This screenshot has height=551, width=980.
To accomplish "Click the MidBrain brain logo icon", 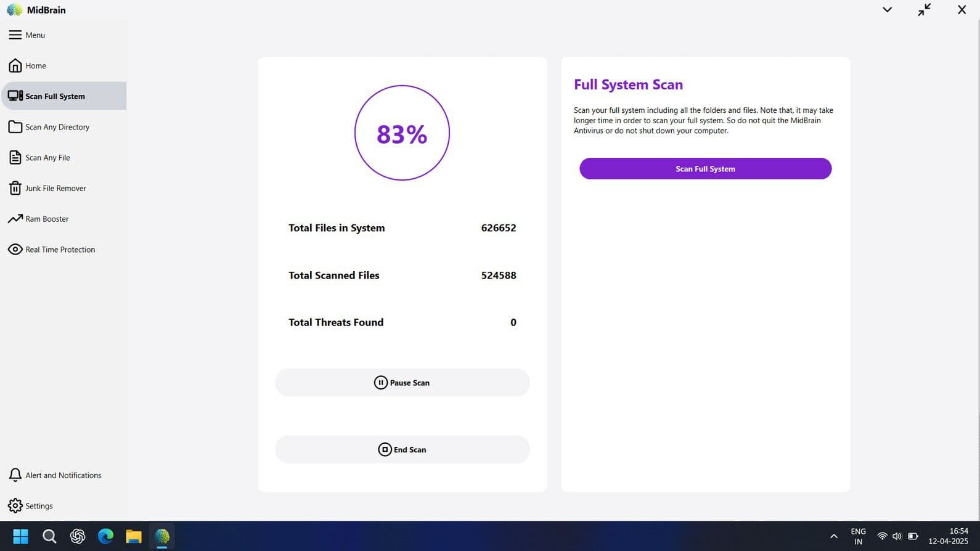I will tap(14, 10).
